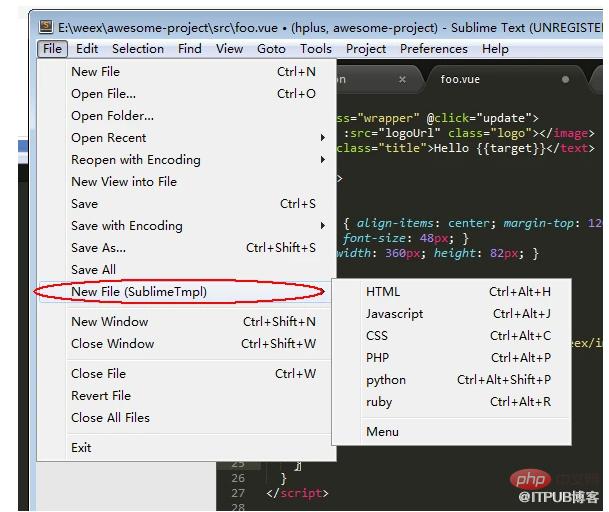Open the Help menu
The width and height of the screenshot is (609, 512).
click(x=495, y=49)
